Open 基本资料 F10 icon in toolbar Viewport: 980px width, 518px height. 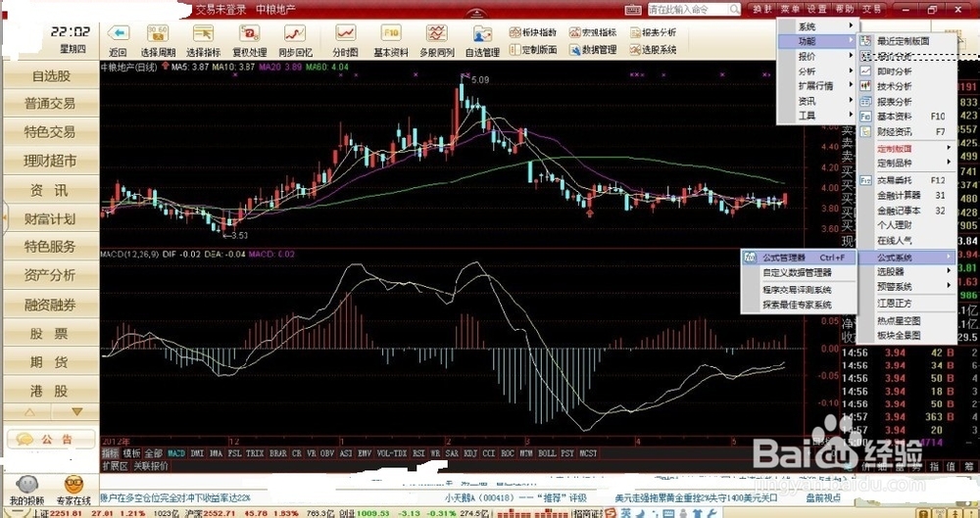coord(391,33)
